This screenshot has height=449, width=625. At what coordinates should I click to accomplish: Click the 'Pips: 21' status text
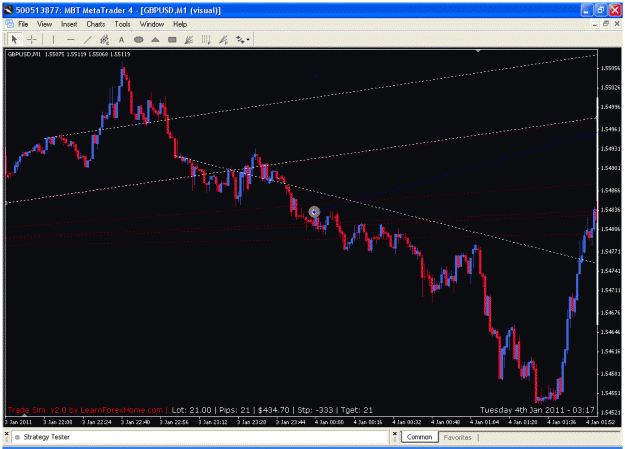click(x=234, y=410)
